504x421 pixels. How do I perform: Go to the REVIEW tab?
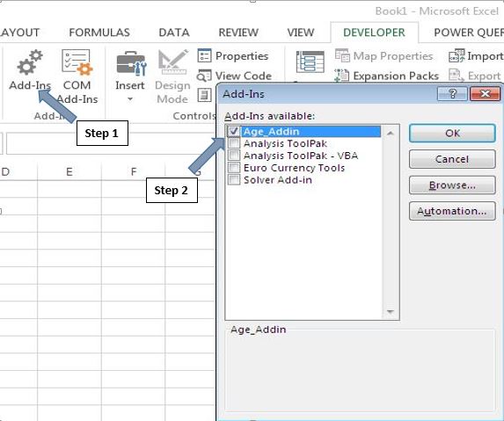pyautogui.click(x=238, y=33)
